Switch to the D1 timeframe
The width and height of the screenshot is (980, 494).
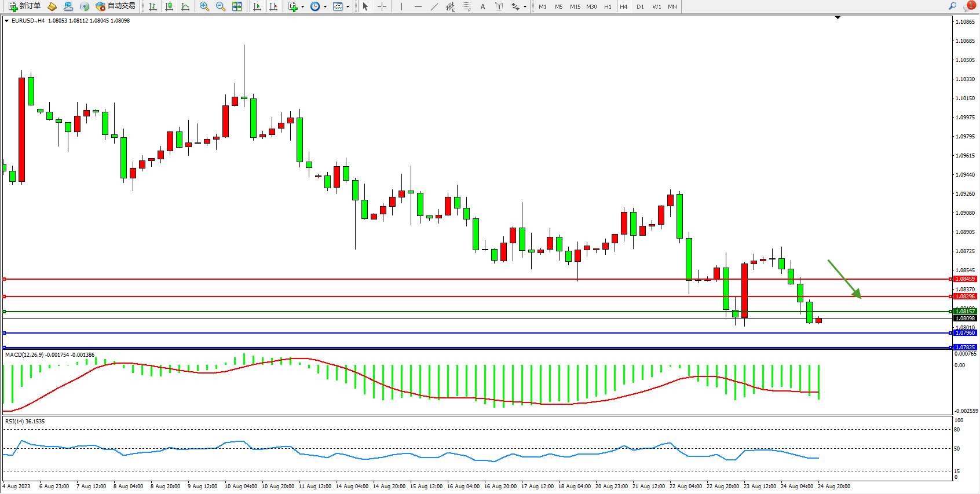pos(640,7)
